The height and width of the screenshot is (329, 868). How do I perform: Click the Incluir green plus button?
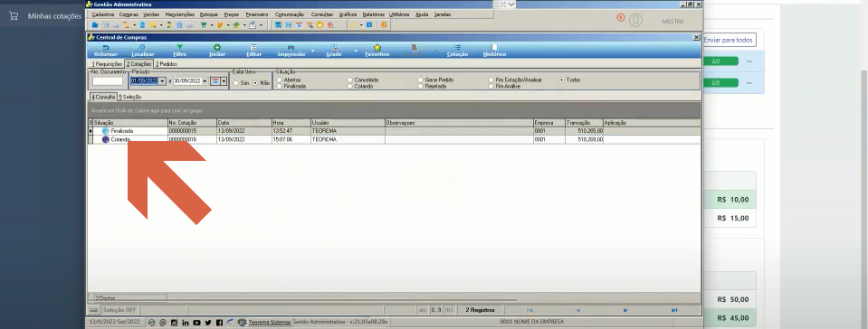pos(217,51)
